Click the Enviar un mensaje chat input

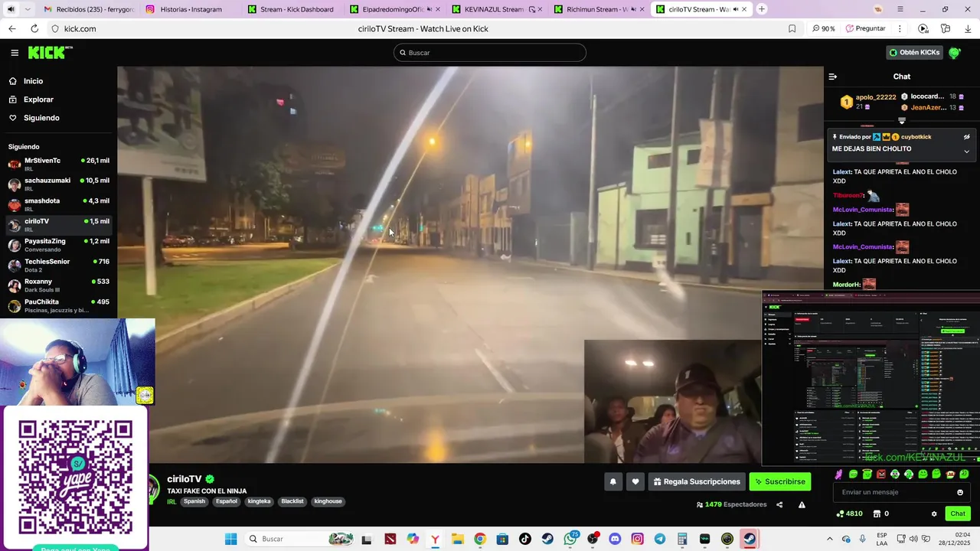[x=901, y=492]
